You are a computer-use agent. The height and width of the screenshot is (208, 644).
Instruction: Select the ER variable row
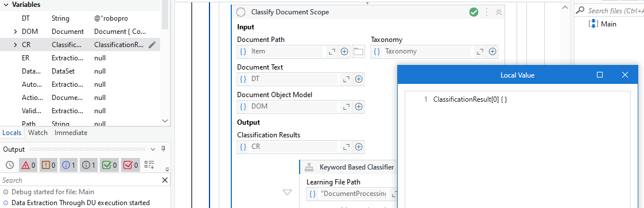click(80, 58)
